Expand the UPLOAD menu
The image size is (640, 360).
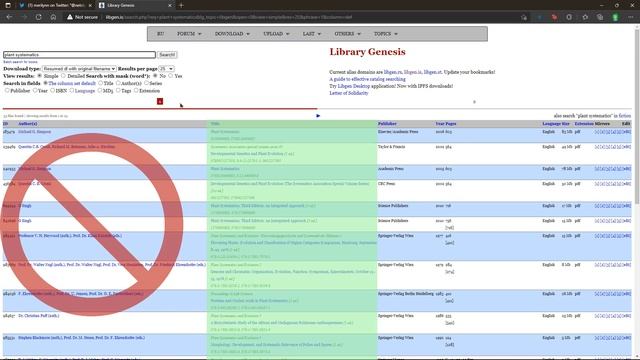click(276, 34)
